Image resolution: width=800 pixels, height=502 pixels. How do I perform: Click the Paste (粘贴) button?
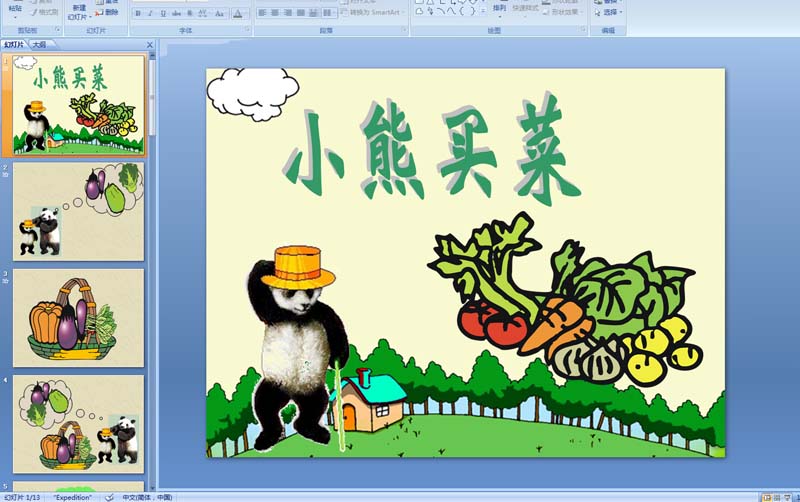15,9
